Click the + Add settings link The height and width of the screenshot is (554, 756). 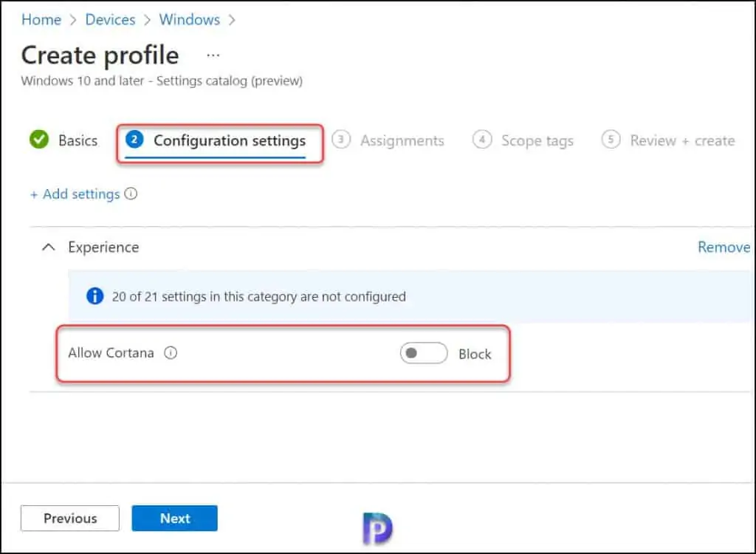click(x=75, y=194)
